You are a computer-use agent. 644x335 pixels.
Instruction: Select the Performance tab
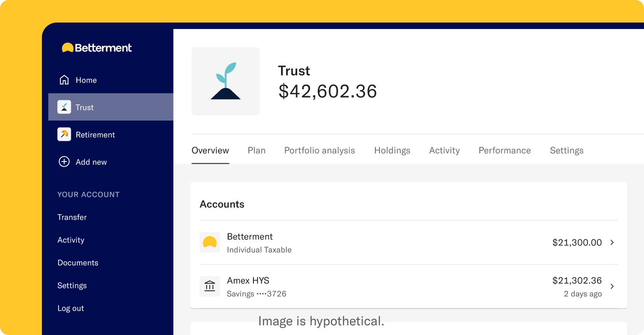click(504, 150)
